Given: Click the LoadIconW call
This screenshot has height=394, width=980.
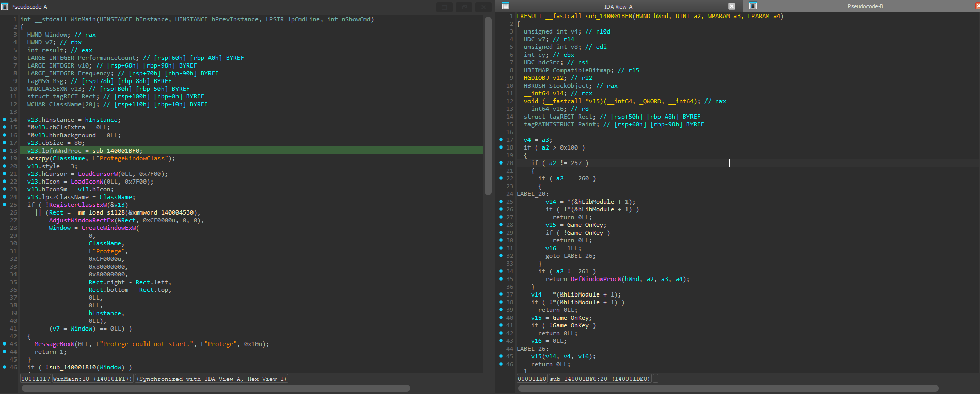Looking at the screenshot, I should pos(87,182).
